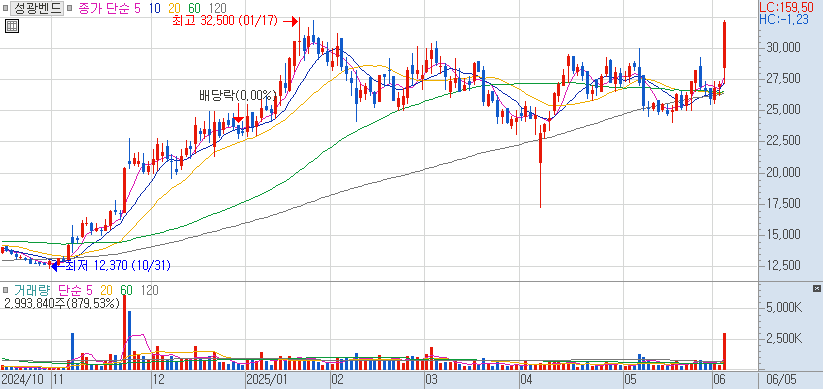Screen dimensions: 823x389
Task: Click the 최저 12,370 (10/31) low annotation
Action: tap(117, 266)
